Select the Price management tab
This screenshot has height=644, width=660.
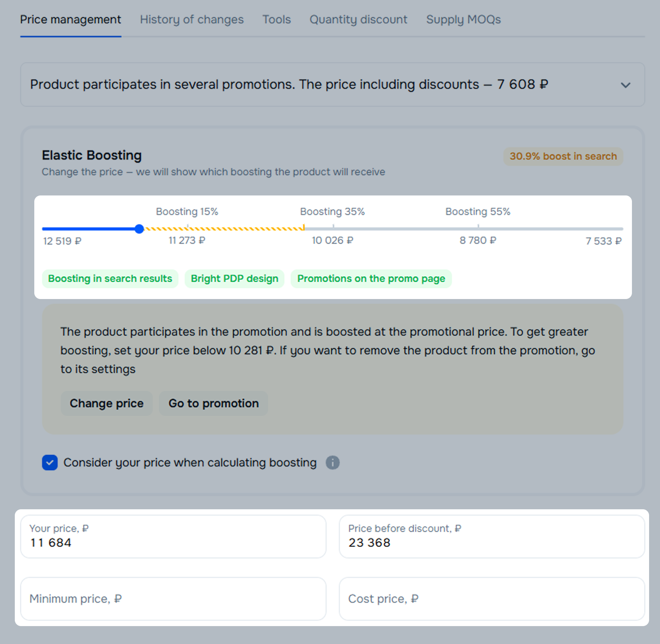[x=71, y=19]
